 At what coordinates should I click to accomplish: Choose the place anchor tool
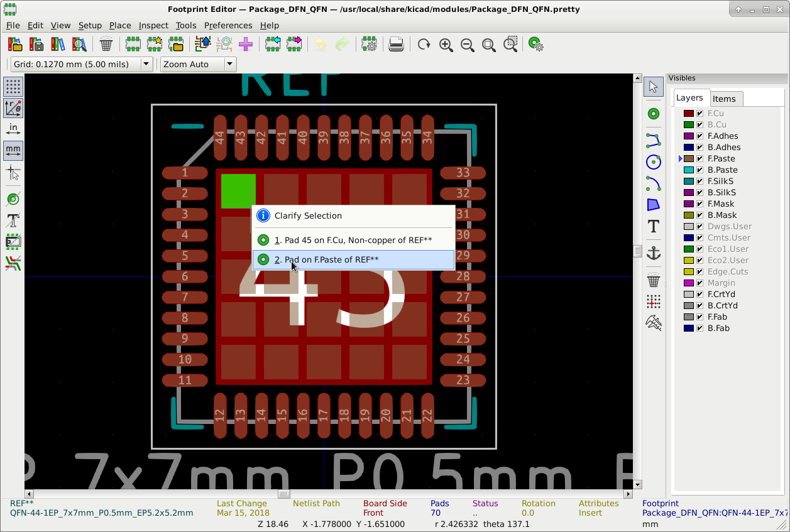654,253
